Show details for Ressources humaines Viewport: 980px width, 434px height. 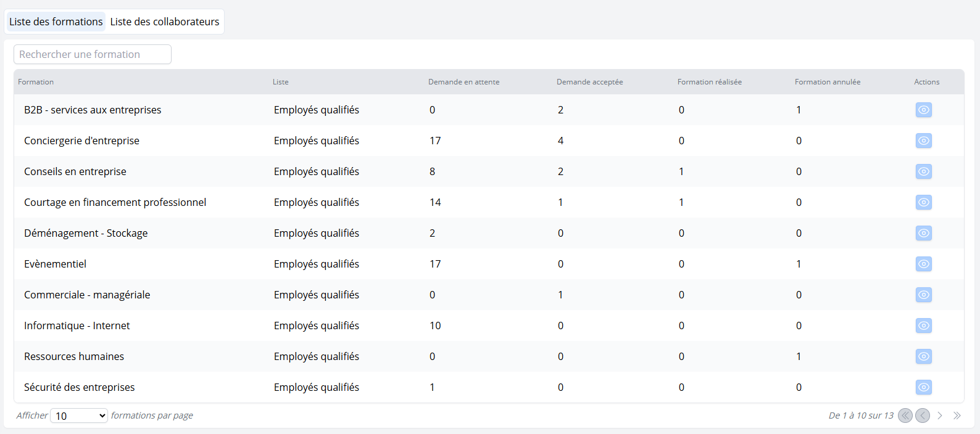pyautogui.click(x=923, y=356)
